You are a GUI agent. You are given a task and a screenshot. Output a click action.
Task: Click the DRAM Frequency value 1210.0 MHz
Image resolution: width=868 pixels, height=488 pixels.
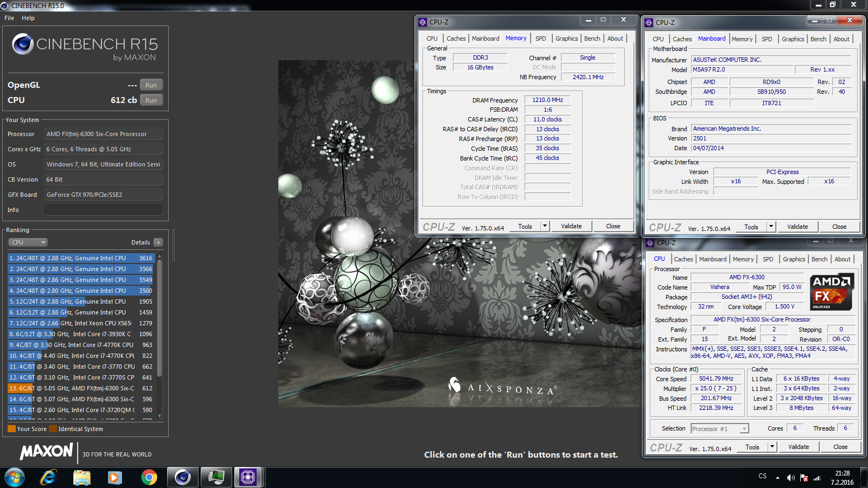547,100
